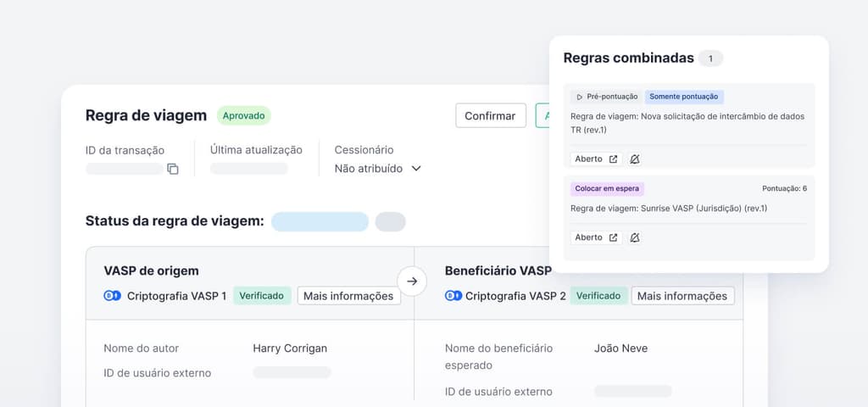Image resolution: width=868 pixels, height=407 pixels.
Task: Click the arrow between origin and beneficiary VASP
Action: pyautogui.click(x=412, y=281)
